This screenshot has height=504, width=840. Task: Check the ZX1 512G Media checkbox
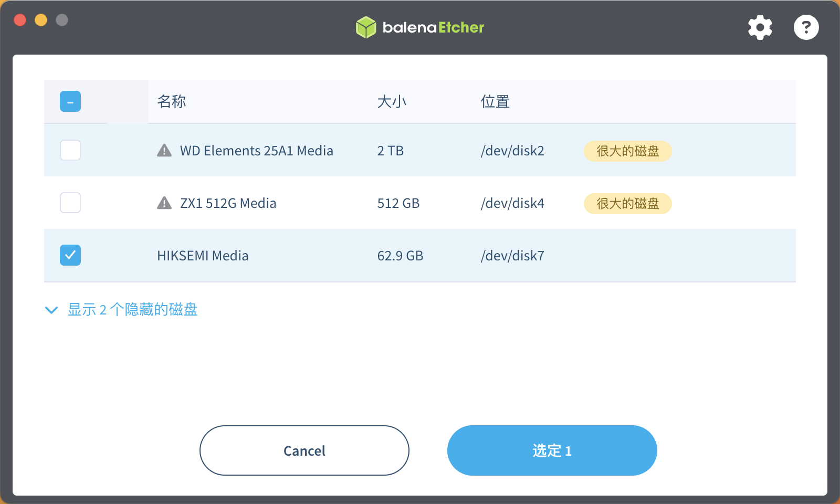(70, 203)
